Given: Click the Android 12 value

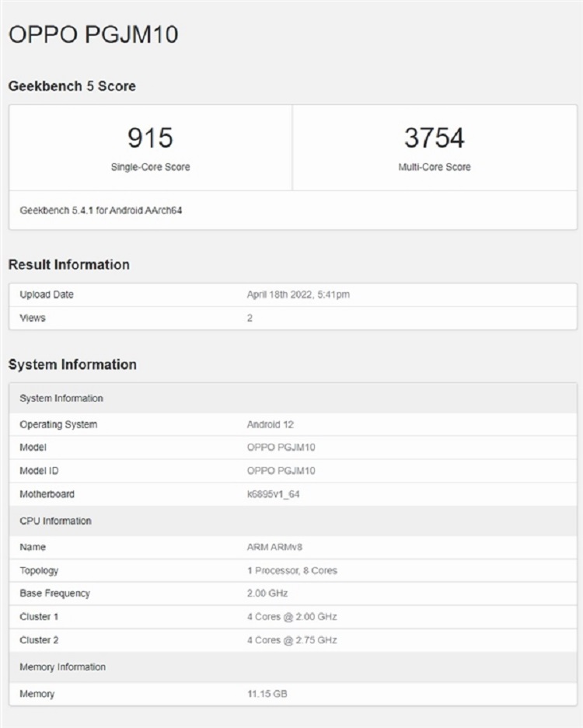Looking at the screenshot, I should 271,424.
